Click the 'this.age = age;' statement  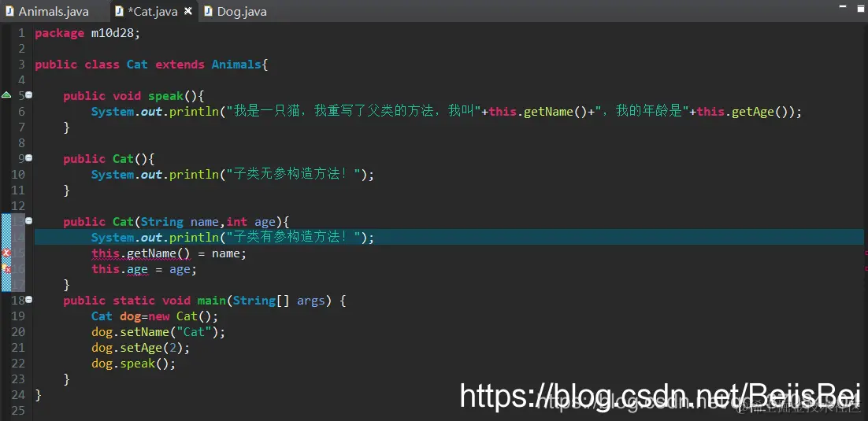144,269
